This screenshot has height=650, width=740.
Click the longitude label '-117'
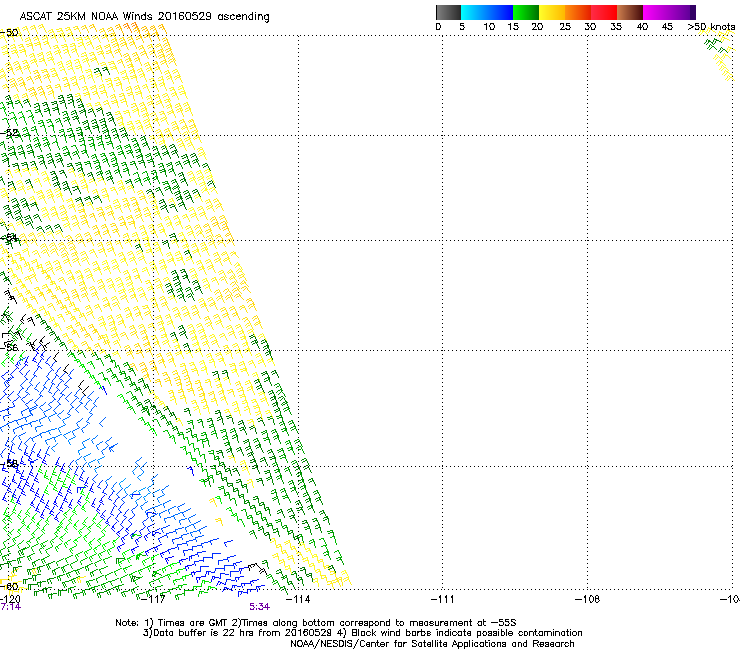(x=153, y=599)
